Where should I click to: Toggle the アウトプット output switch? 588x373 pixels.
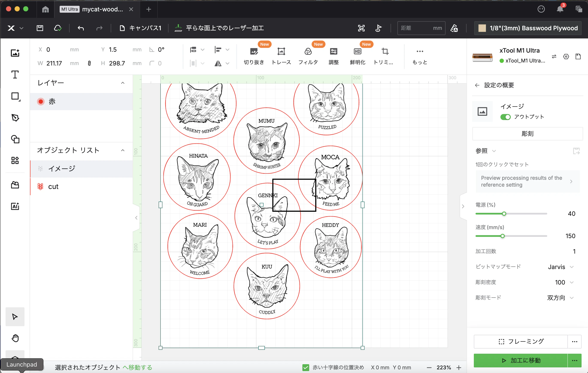coord(505,117)
